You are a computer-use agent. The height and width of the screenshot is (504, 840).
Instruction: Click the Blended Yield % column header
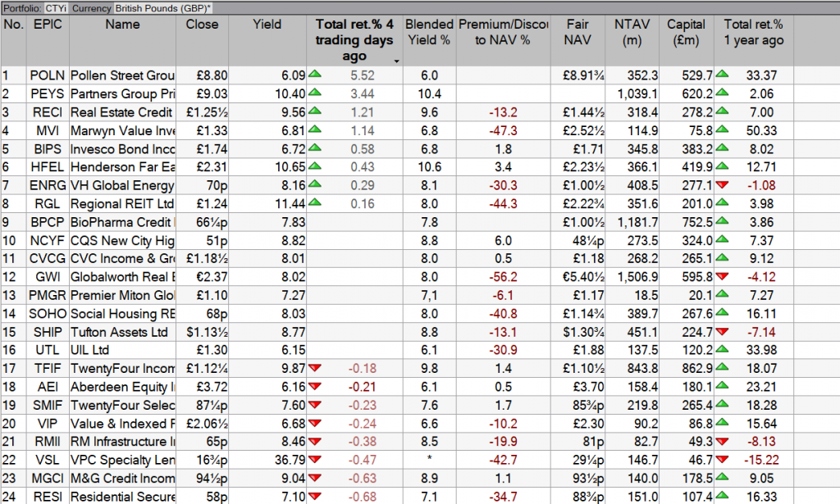429,32
